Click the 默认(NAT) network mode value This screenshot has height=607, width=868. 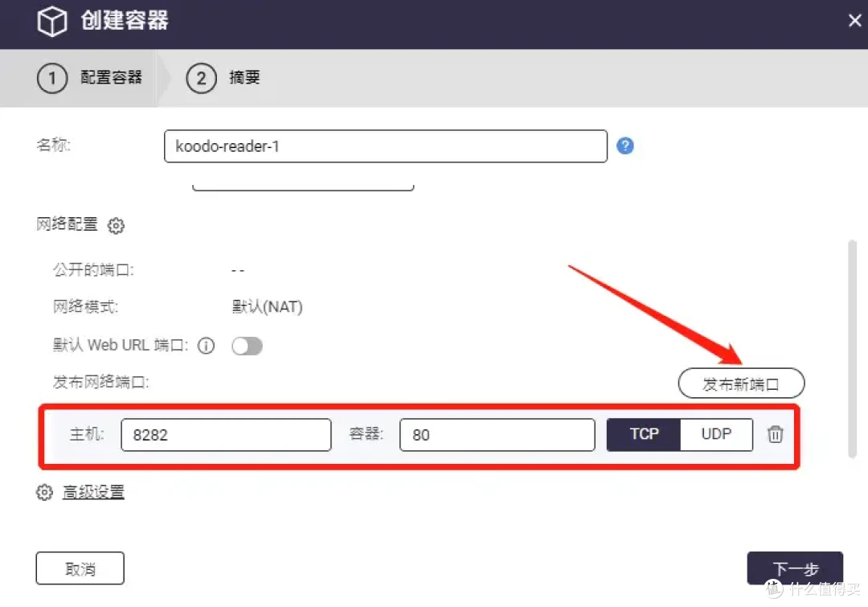(x=268, y=307)
